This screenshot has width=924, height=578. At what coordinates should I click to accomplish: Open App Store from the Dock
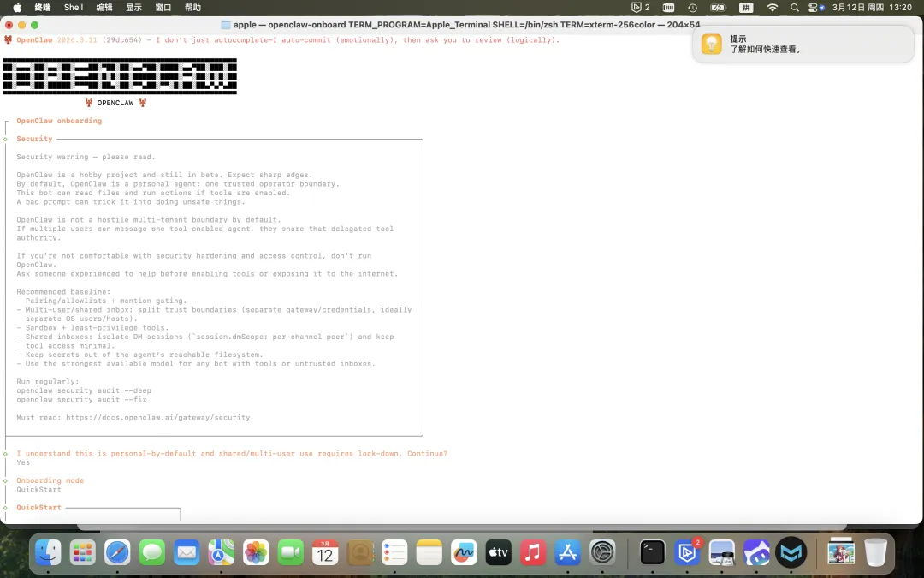click(567, 552)
